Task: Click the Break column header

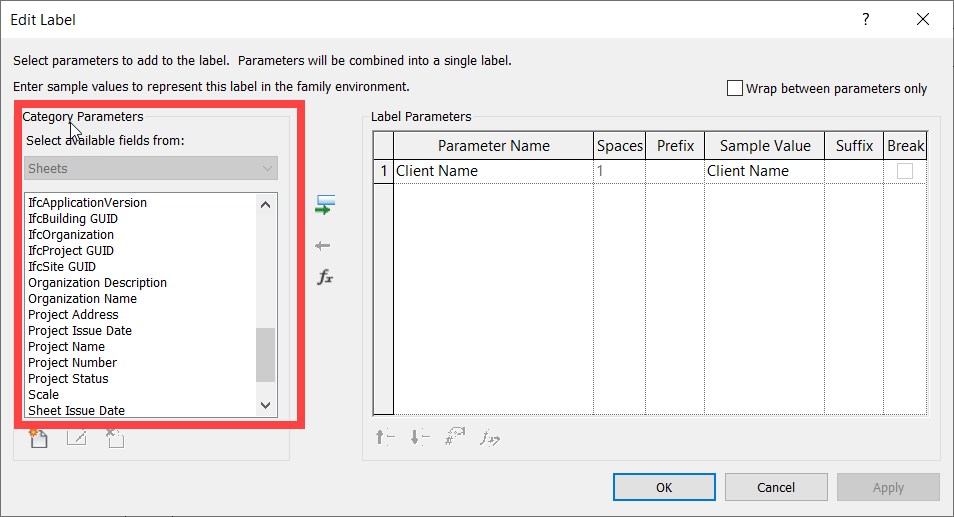Action: [x=905, y=146]
